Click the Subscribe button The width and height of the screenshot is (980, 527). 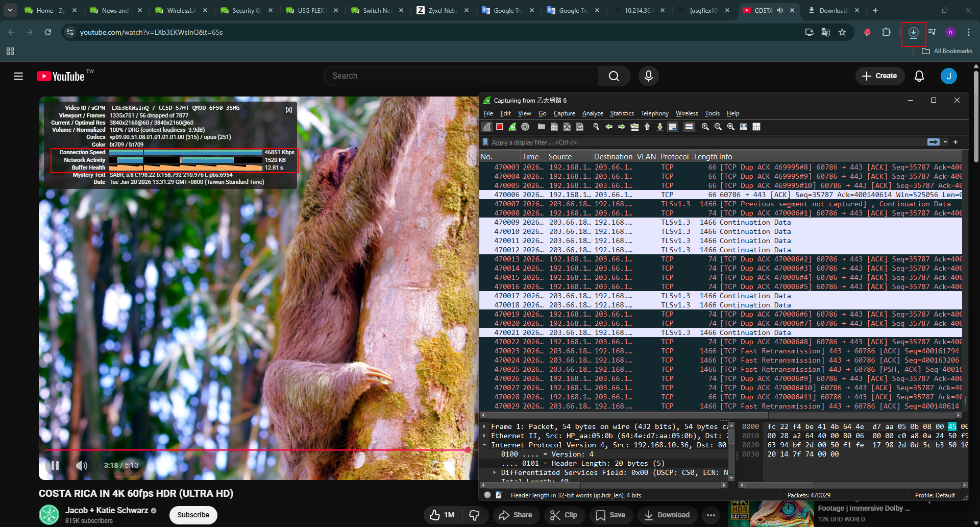click(193, 515)
